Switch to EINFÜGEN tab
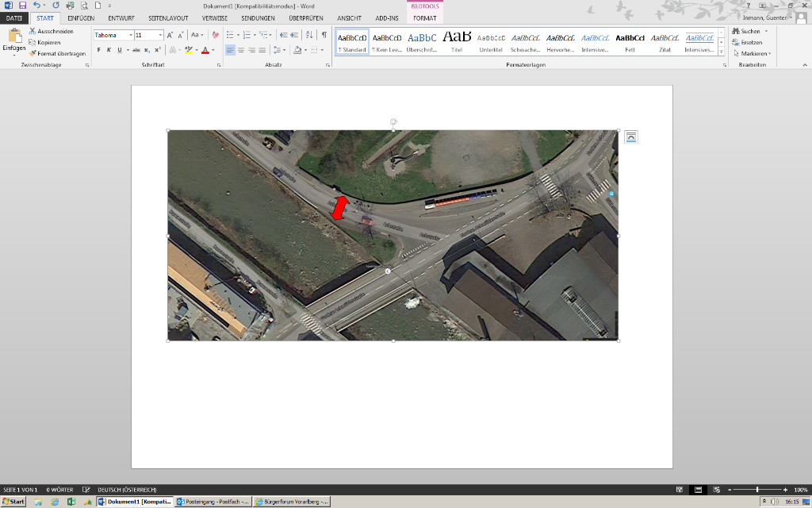The height and width of the screenshot is (508, 812). pyautogui.click(x=81, y=18)
